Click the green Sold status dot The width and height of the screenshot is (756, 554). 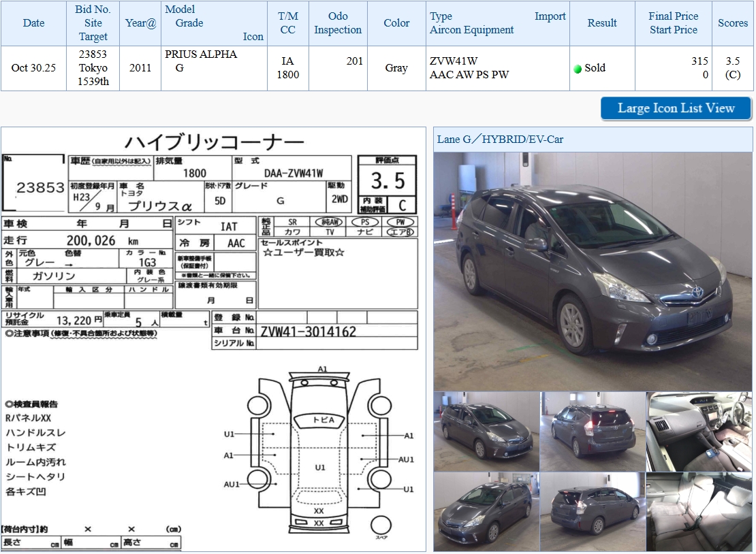point(578,69)
